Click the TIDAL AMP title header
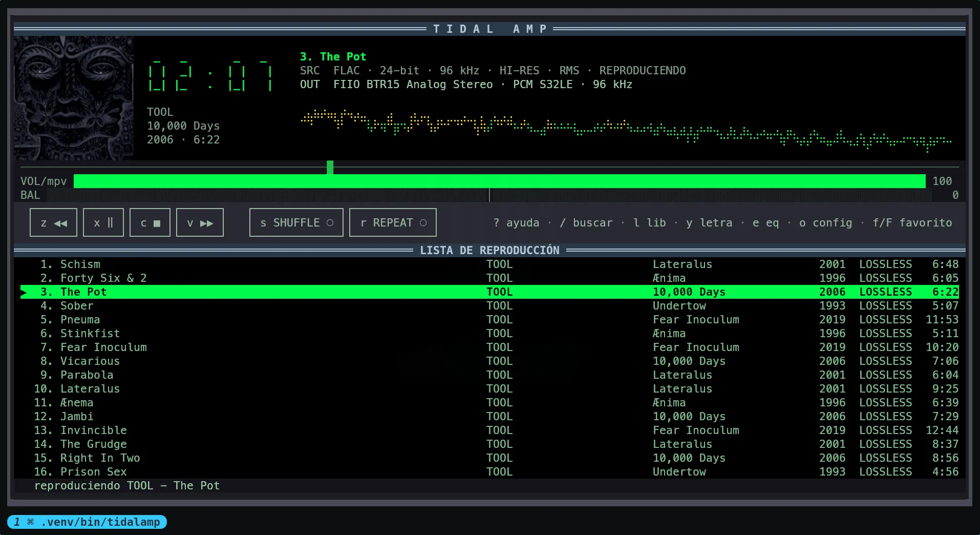The image size is (980, 535). point(489,29)
